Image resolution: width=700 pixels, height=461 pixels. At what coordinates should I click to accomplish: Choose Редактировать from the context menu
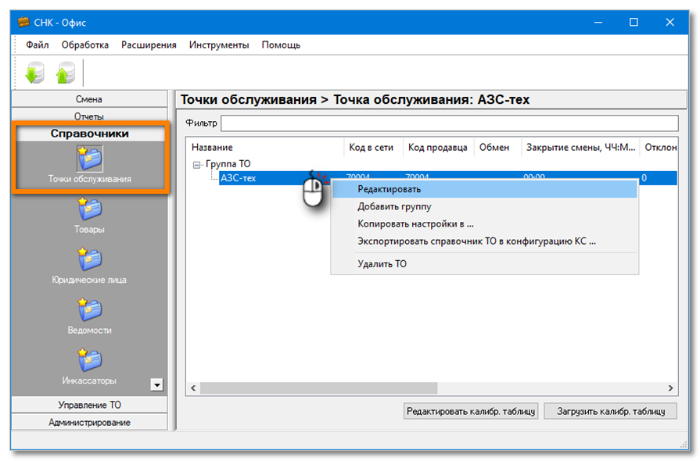(x=389, y=189)
